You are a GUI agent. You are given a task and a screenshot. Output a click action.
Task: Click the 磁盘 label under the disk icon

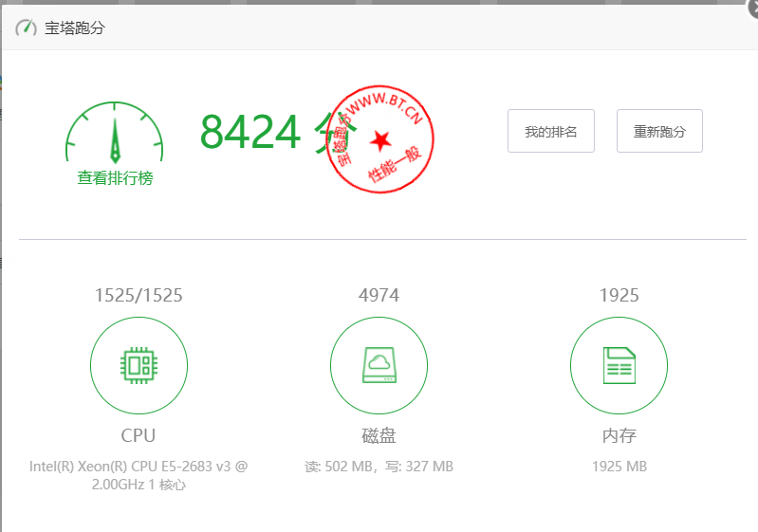coord(379,435)
